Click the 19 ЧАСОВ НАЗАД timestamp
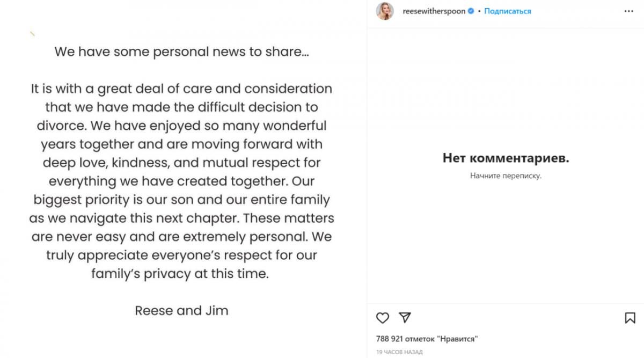This screenshot has width=644, height=358. tap(399, 352)
